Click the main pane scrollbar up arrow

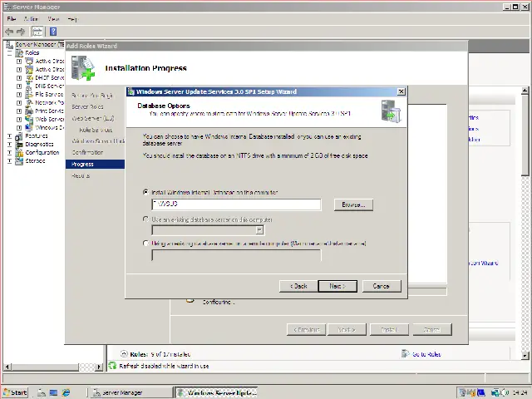[x=525, y=91]
